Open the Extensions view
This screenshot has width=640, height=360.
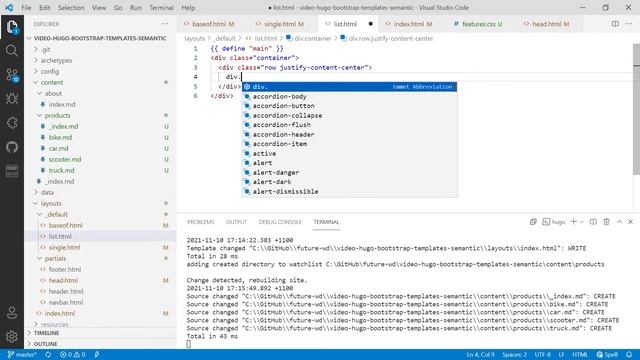pos(12,122)
